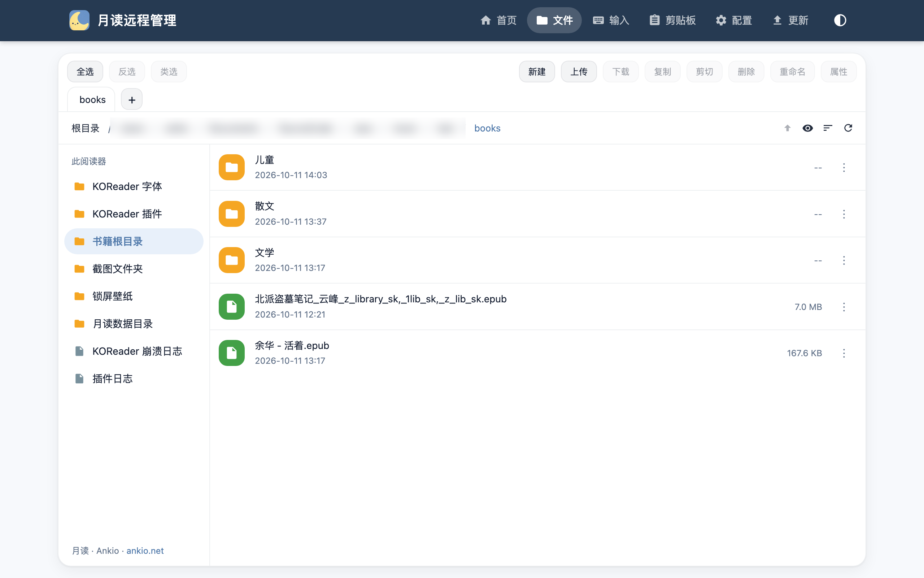Image resolution: width=924 pixels, height=578 pixels.
Task: Open the 剪贴板 clipboard page
Action: point(673,20)
